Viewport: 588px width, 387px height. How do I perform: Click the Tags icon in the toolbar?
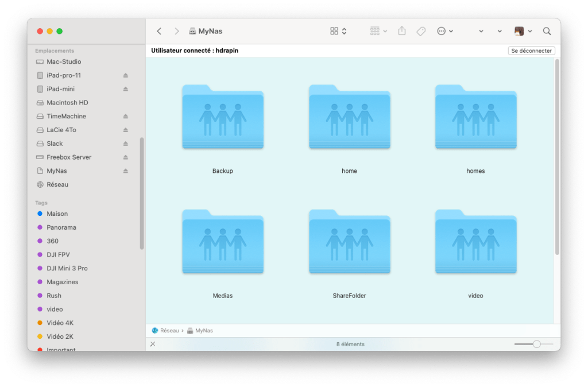pyautogui.click(x=421, y=31)
